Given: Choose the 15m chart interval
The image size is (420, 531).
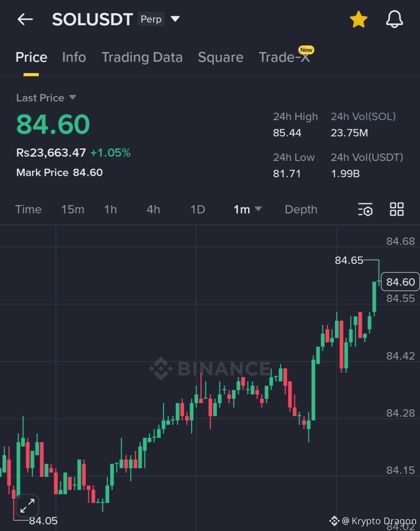Looking at the screenshot, I should pyautogui.click(x=73, y=210).
